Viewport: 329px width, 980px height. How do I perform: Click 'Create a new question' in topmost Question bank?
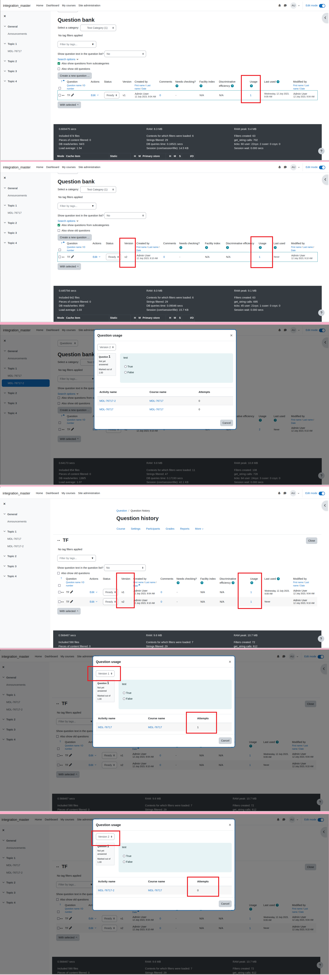[75, 76]
